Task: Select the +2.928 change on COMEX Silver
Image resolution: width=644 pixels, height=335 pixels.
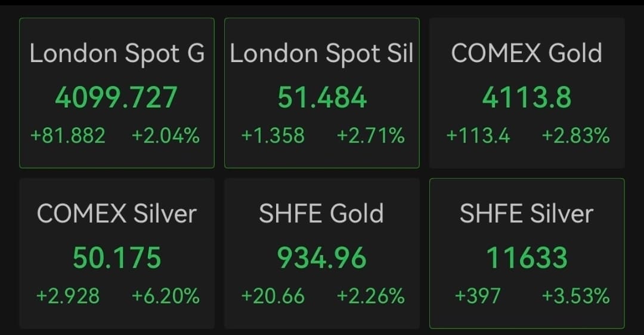Action: 68,296
